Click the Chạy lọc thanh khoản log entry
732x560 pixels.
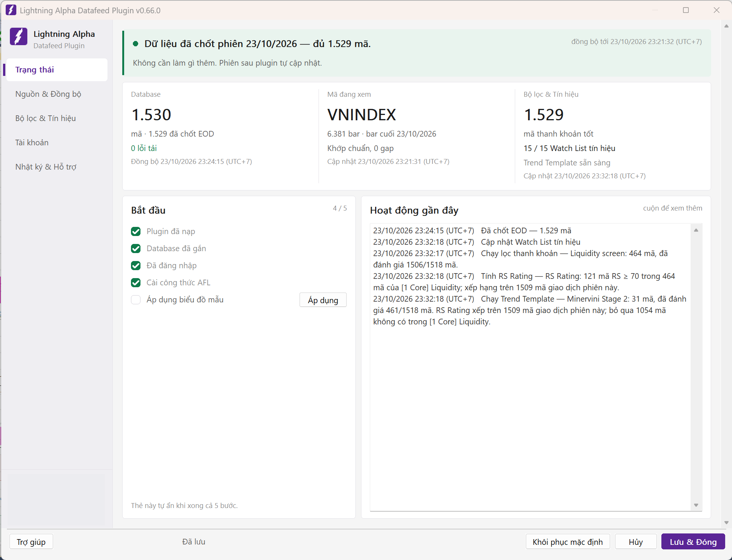tap(521, 259)
